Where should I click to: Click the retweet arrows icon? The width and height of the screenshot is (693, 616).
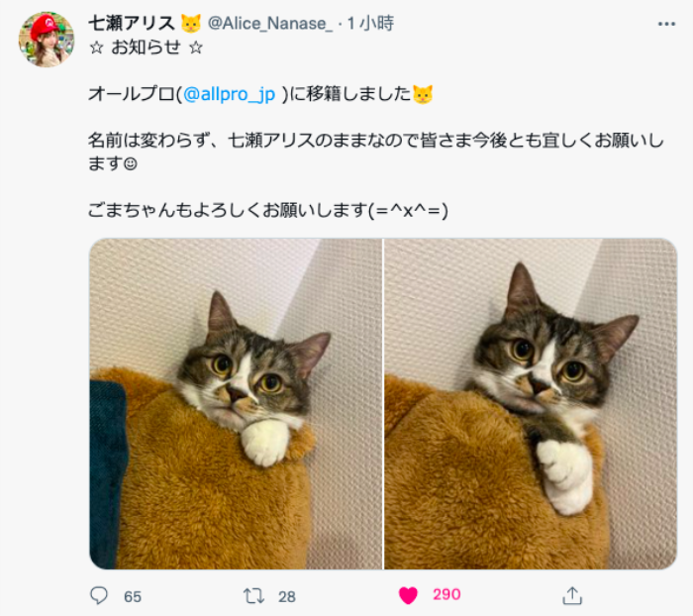[x=253, y=596]
